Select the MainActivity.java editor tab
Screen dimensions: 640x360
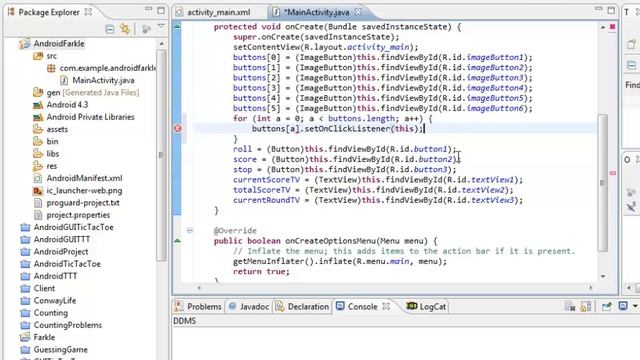point(317,12)
